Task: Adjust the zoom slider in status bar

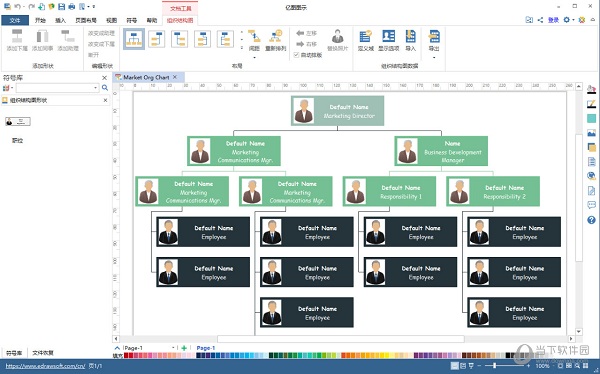Action: [x=494, y=366]
